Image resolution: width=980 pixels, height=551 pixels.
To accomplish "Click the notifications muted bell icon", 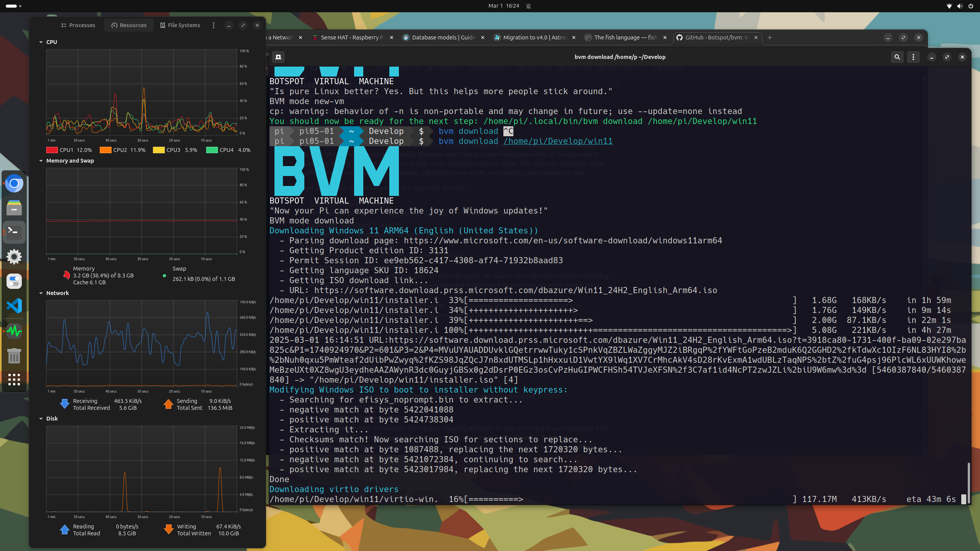I will (528, 6).
